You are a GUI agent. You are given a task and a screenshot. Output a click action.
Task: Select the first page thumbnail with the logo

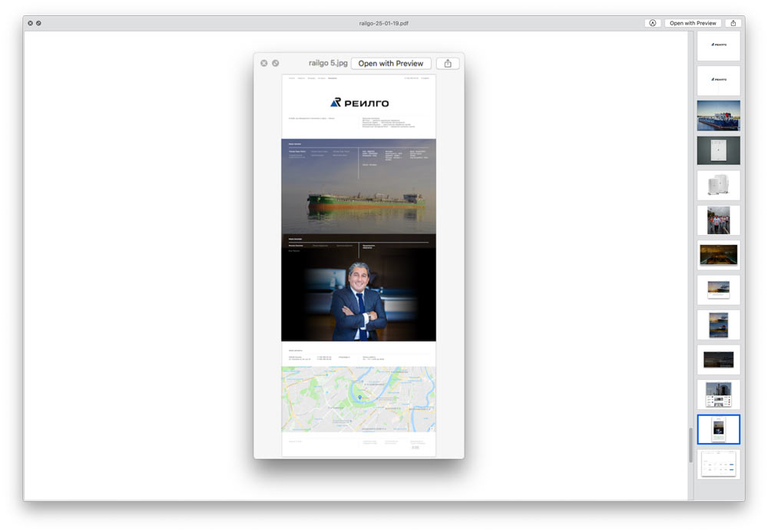click(x=718, y=46)
